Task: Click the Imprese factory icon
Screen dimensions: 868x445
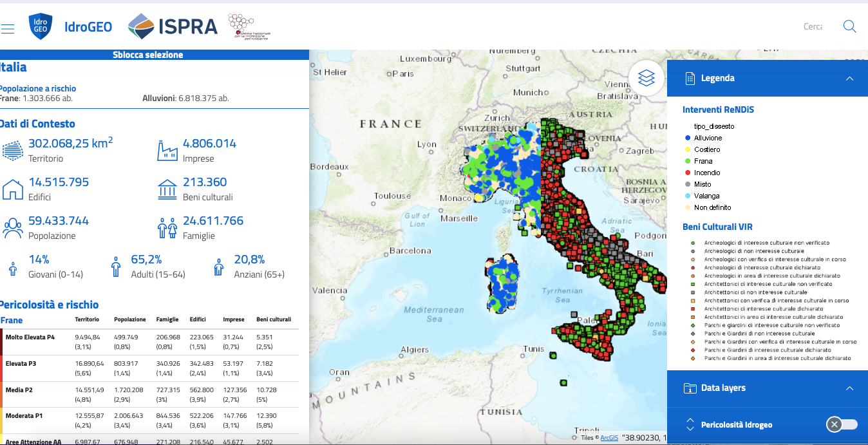Action: 167,150
